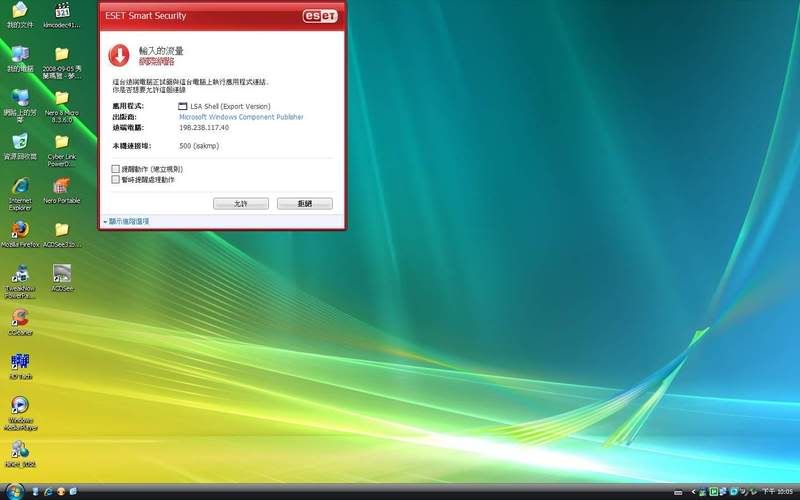The height and width of the screenshot is (500, 800).
Task: Expand the advanced options section in ESET dialog
Action: pos(126,221)
